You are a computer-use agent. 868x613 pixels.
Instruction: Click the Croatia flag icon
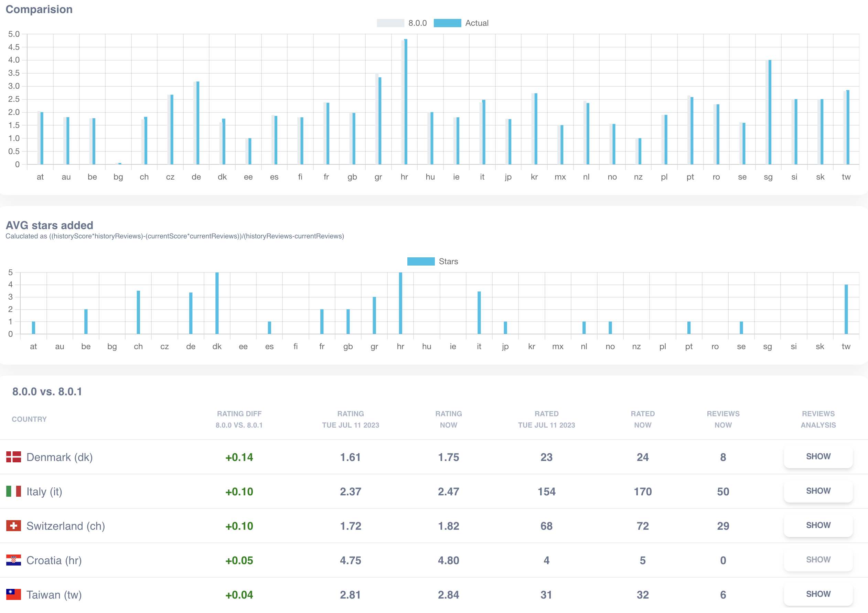[x=14, y=560]
